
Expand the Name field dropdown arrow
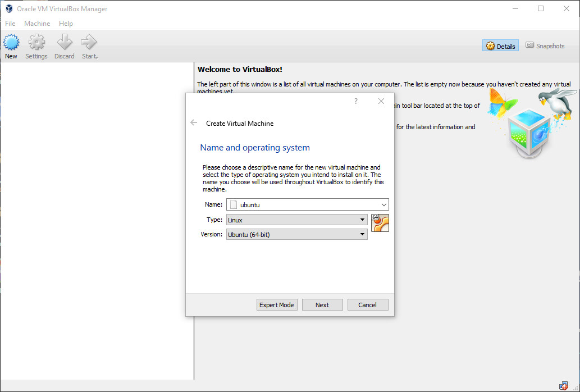(384, 204)
